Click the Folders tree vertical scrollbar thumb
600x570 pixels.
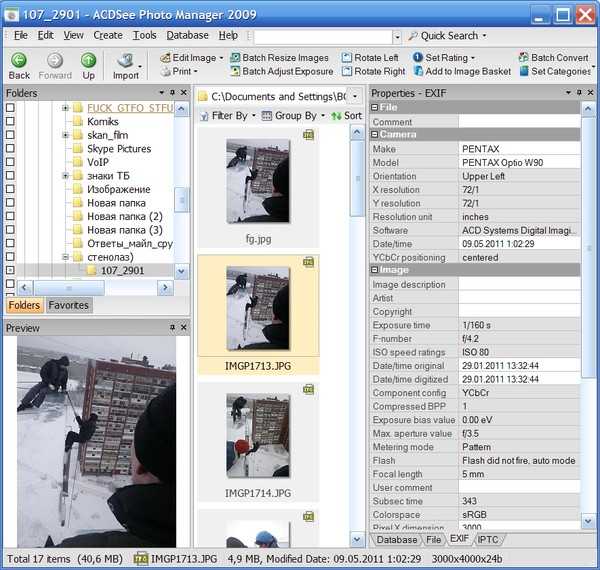tap(181, 200)
